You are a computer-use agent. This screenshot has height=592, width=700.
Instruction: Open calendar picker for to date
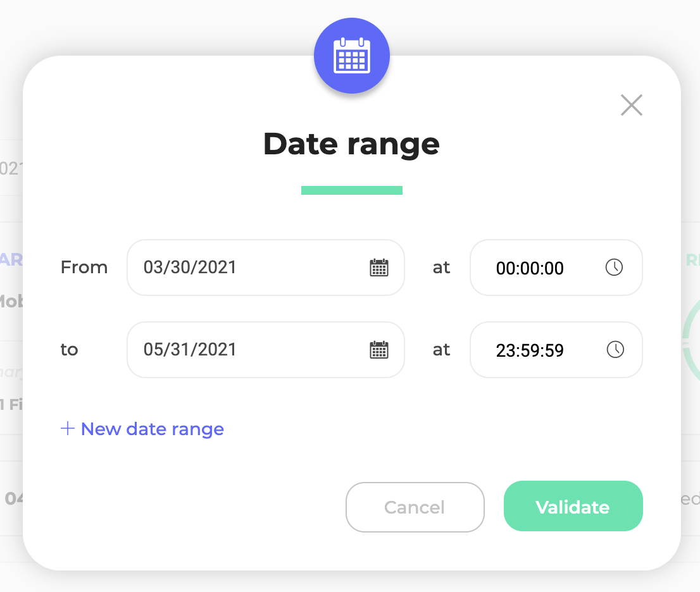(379, 350)
